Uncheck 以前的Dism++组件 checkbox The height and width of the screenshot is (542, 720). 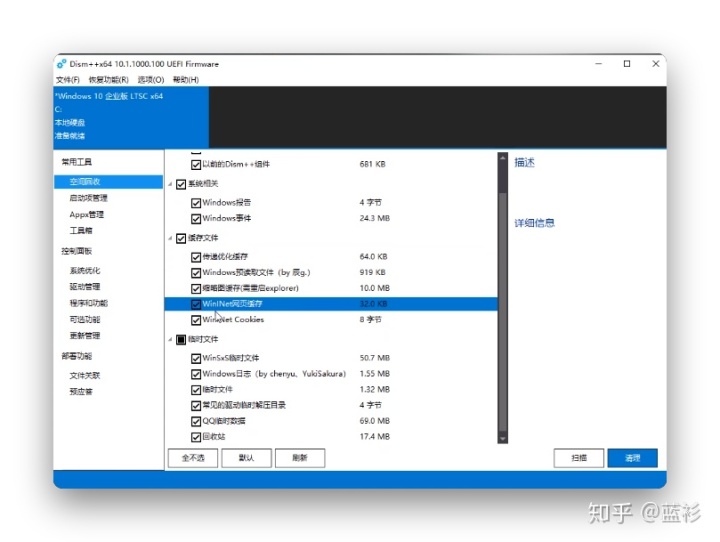click(x=196, y=164)
